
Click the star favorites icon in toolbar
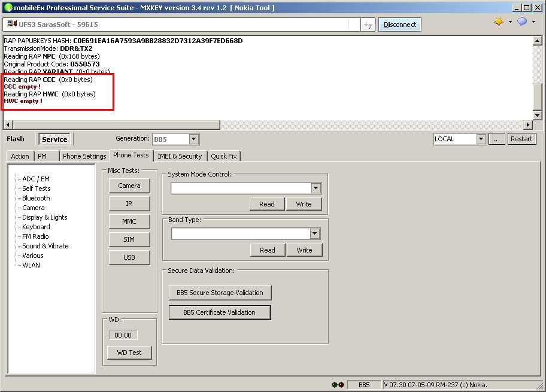pyautogui.click(x=499, y=22)
